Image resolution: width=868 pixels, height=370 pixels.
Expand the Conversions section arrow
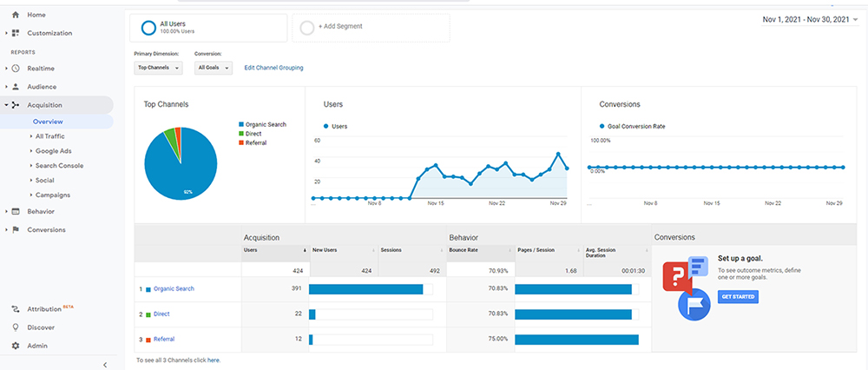pyautogui.click(x=6, y=230)
